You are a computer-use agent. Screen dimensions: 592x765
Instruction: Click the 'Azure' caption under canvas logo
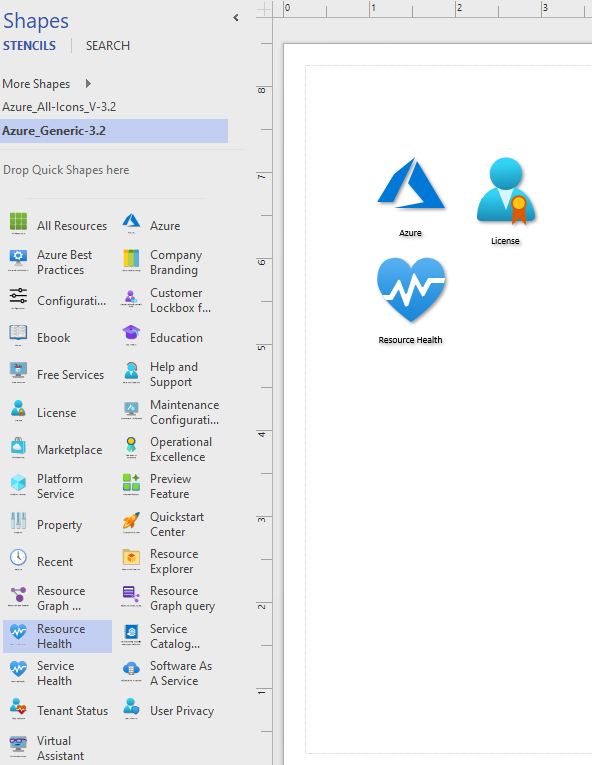(410, 233)
